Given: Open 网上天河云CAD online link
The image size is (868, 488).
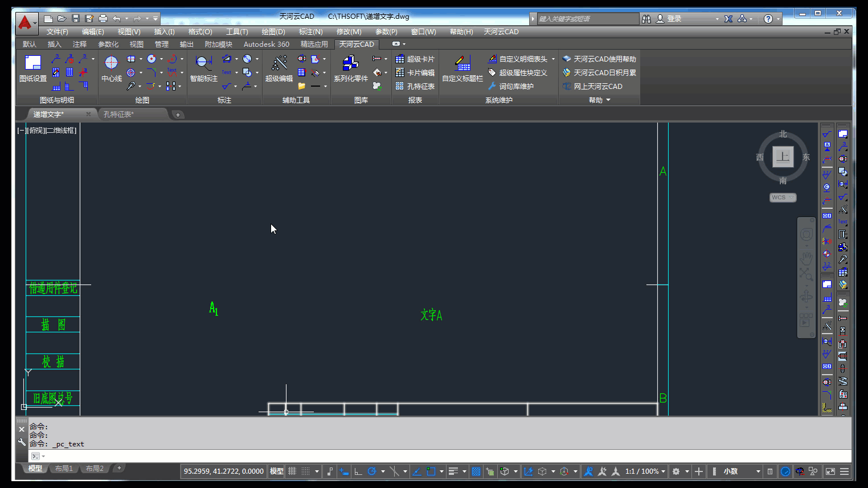Looking at the screenshot, I should [x=592, y=86].
